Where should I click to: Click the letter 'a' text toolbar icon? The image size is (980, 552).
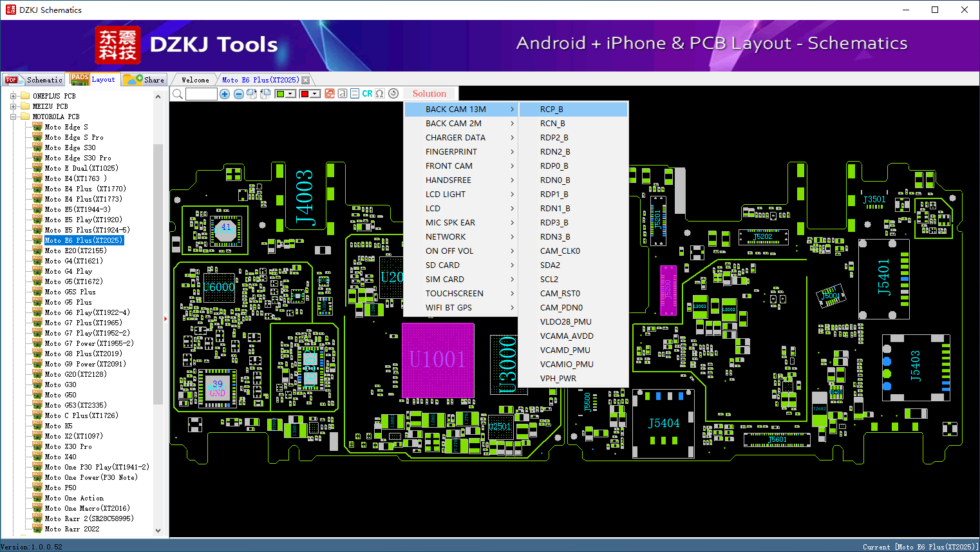click(x=343, y=93)
